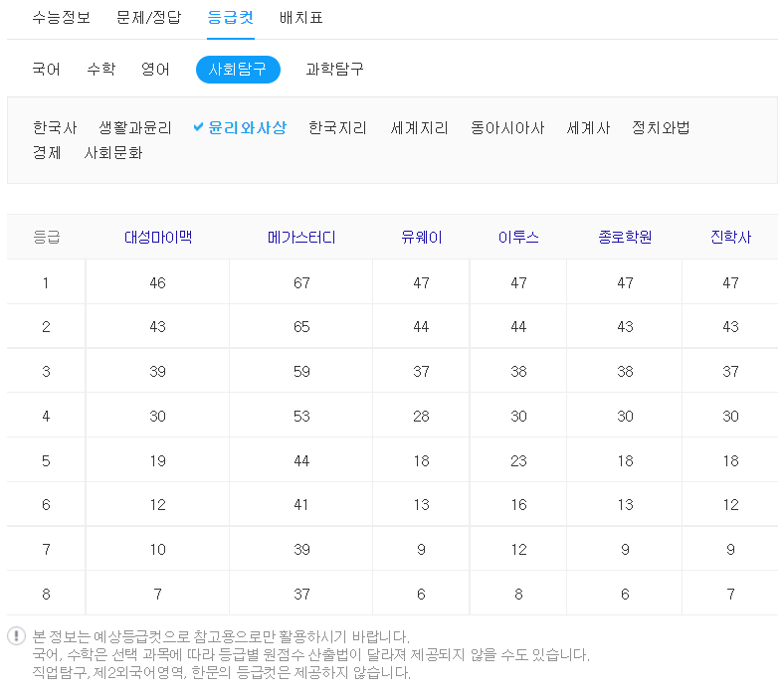The height and width of the screenshot is (694, 784).
Task: Open the 진학사 column link
Action: click(x=730, y=237)
